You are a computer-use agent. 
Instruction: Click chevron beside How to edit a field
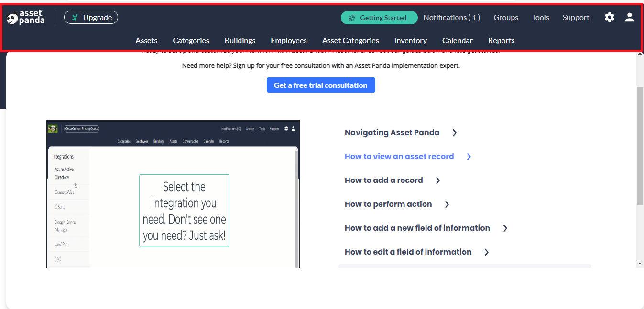click(487, 252)
